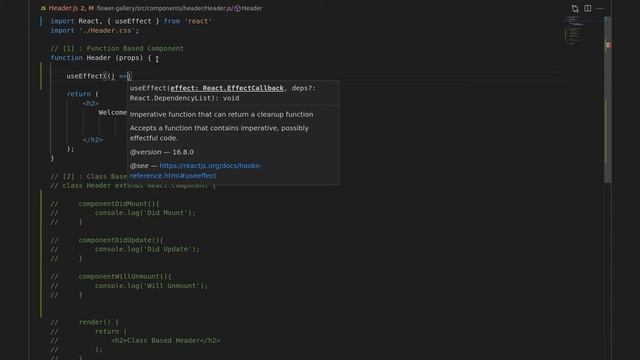The height and width of the screenshot is (360, 640).
Task: Click the Header symbol icon in the breadcrumb
Action: pyautogui.click(x=237, y=8)
